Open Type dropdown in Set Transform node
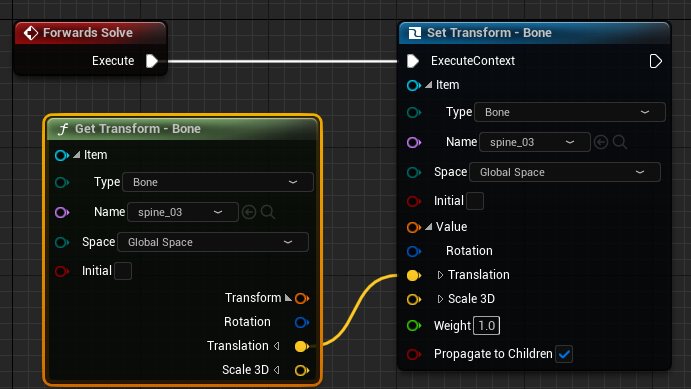 570,112
